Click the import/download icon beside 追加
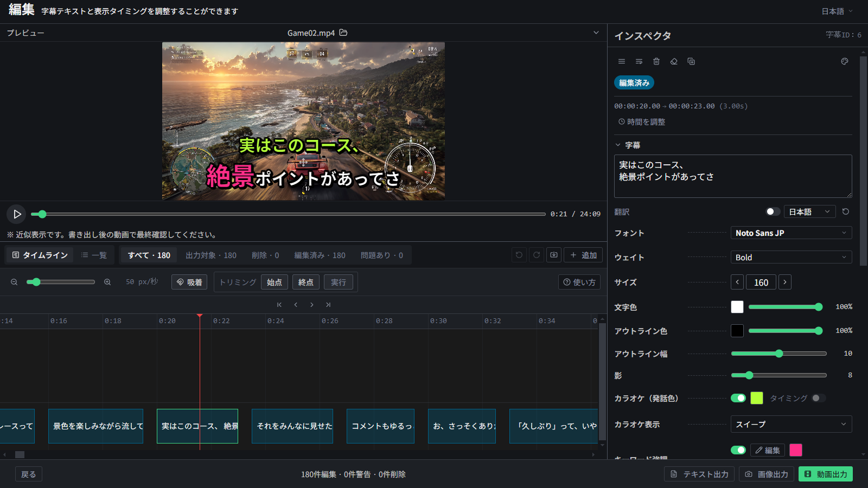This screenshot has width=868, height=488. tap(554, 255)
